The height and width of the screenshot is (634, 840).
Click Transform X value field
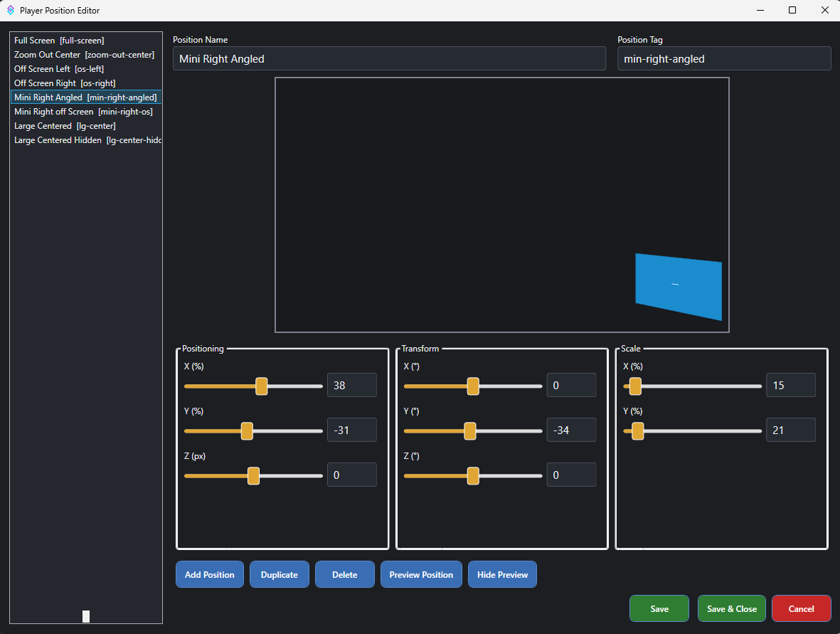click(571, 386)
